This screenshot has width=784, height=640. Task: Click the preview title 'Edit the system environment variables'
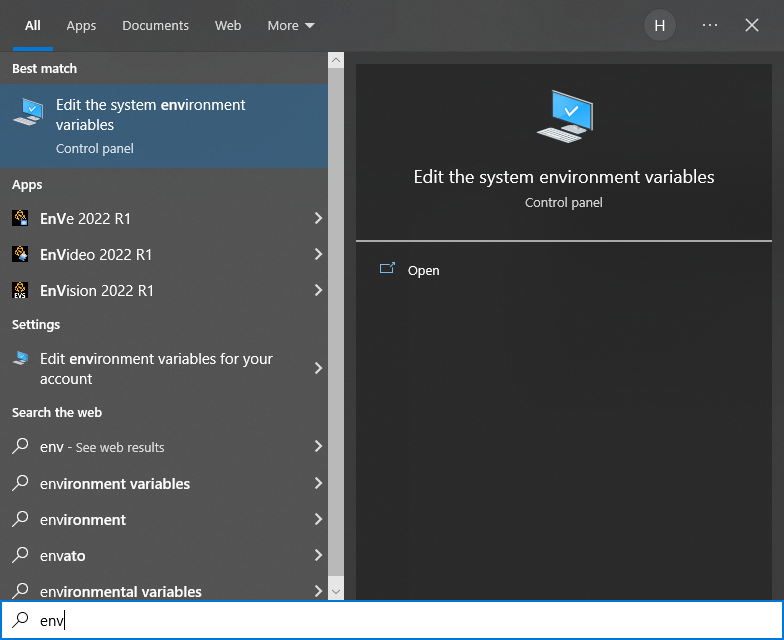tap(564, 177)
